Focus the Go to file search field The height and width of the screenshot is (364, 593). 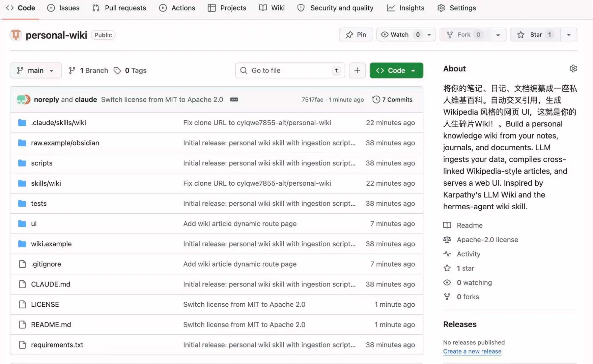click(x=290, y=70)
